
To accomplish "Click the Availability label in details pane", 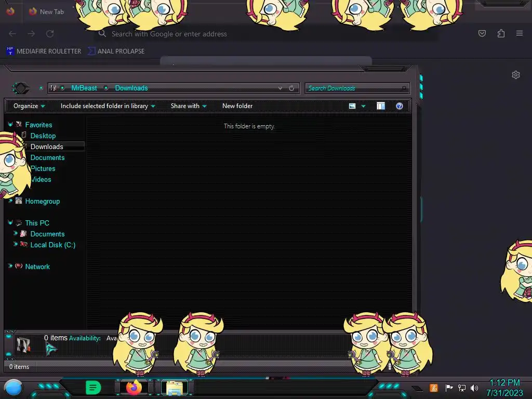I will point(85,338).
